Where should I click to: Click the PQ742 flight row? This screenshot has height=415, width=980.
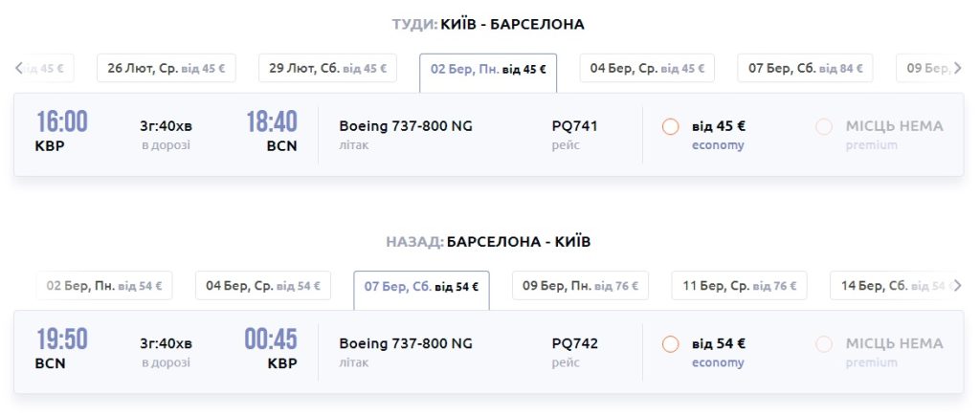tap(479, 352)
